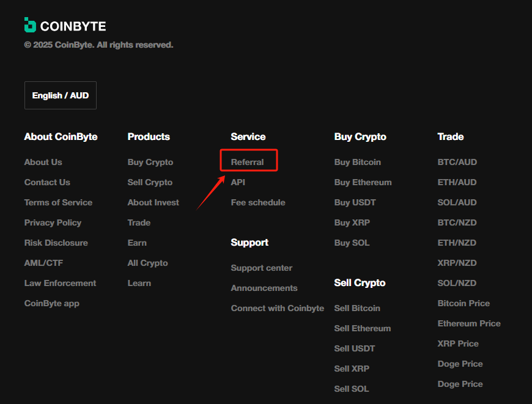Open the Announcements page
Screen dimensions: 532x404
pyautogui.click(x=264, y=287)
